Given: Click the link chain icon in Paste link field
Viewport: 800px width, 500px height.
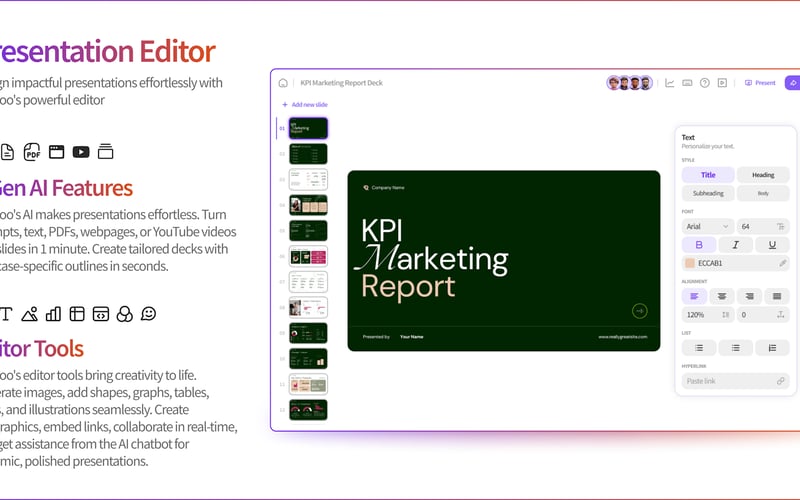Looking at the screenshot, I should 780,381.
